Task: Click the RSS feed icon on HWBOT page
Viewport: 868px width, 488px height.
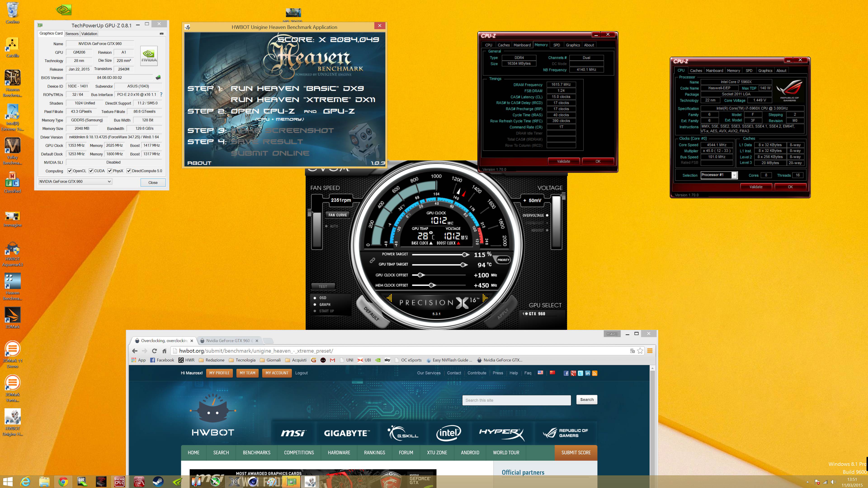Action: 595,373
